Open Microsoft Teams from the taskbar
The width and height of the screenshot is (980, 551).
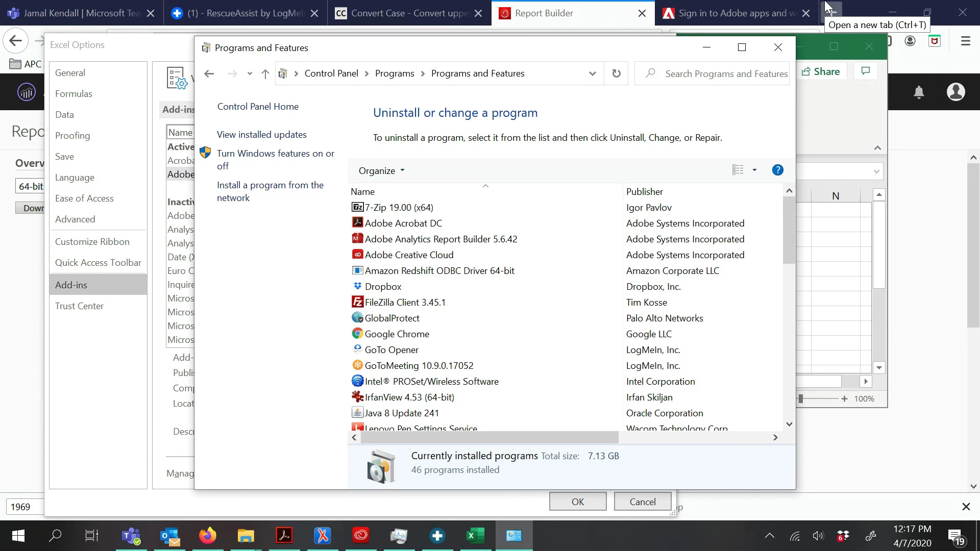[x=131, y=535]
